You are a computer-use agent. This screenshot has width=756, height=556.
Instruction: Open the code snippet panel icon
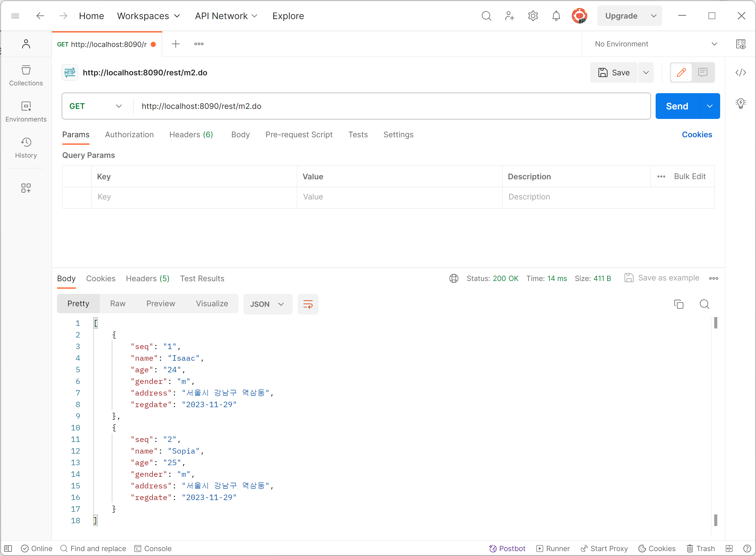tap(741, 73)
